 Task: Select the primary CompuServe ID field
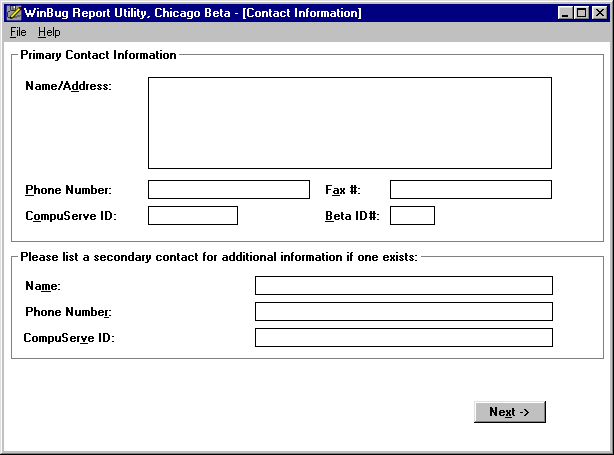tap(193, 215)
